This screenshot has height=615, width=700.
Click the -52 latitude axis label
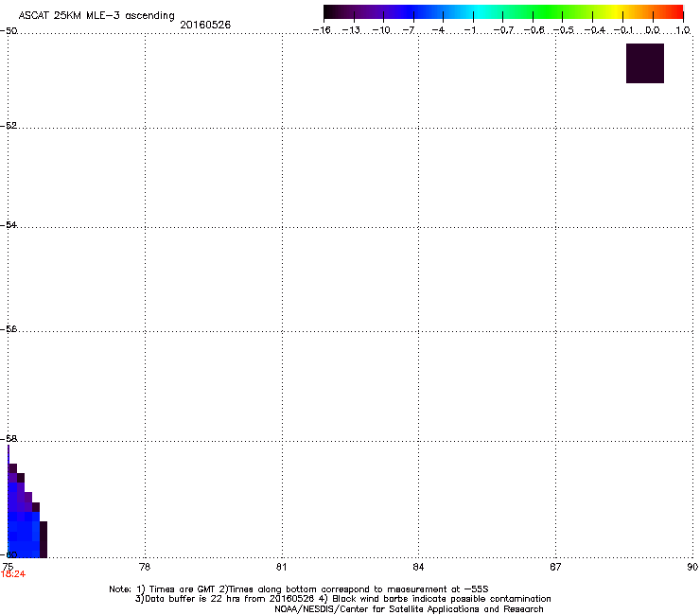pyautogui.click(x=9, y=126)
